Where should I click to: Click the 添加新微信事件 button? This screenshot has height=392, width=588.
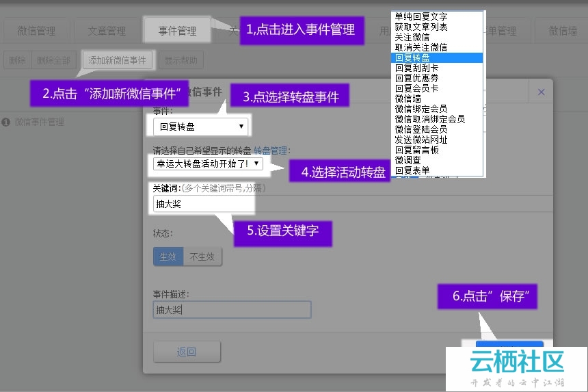click(x=117, y=60)
